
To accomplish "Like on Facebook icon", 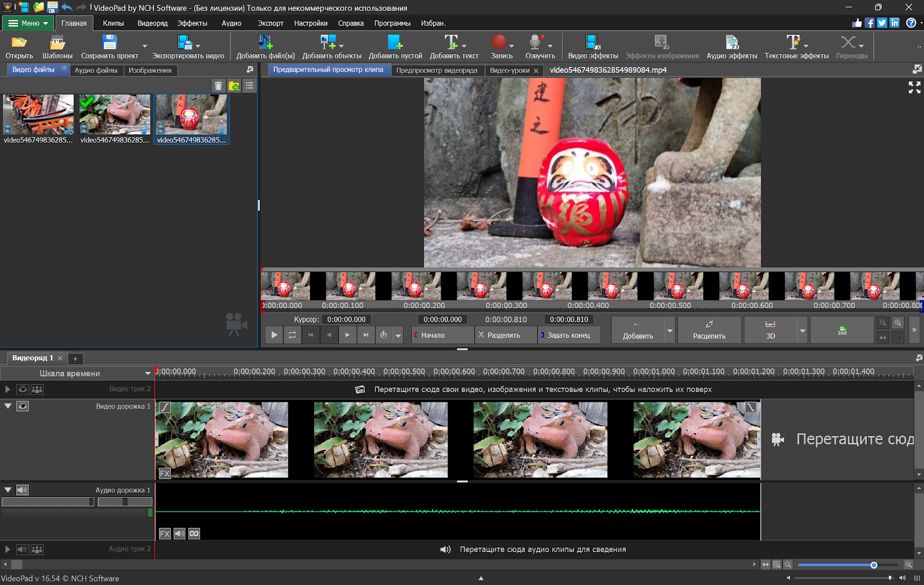I will 870,23.
